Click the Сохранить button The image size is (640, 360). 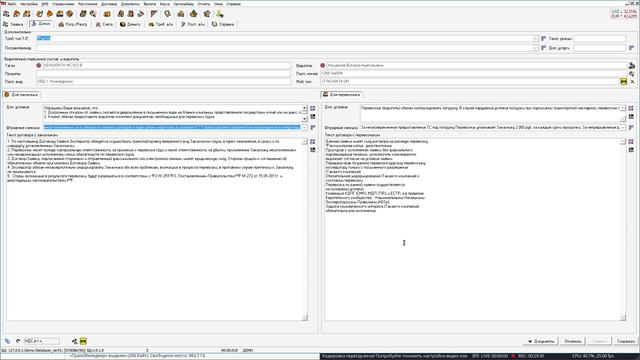tap(626, 341)
